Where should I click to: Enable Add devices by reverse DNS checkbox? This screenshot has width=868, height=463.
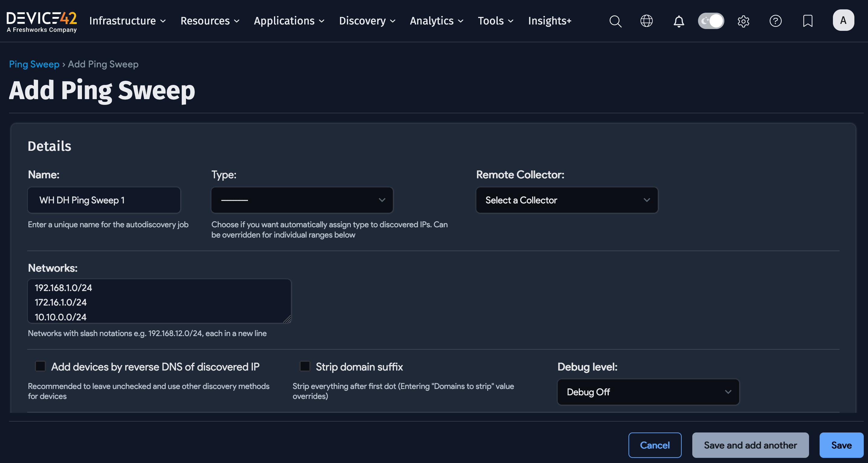coord(41,366)
